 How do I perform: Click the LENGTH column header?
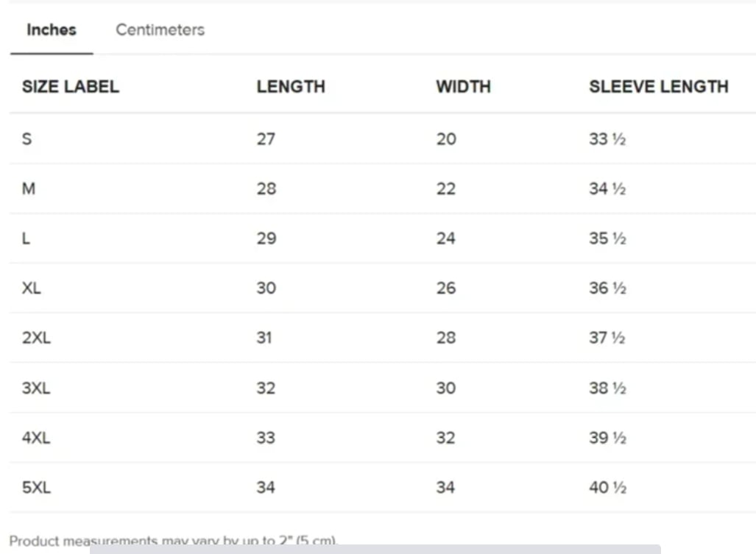tap(291, 87)
